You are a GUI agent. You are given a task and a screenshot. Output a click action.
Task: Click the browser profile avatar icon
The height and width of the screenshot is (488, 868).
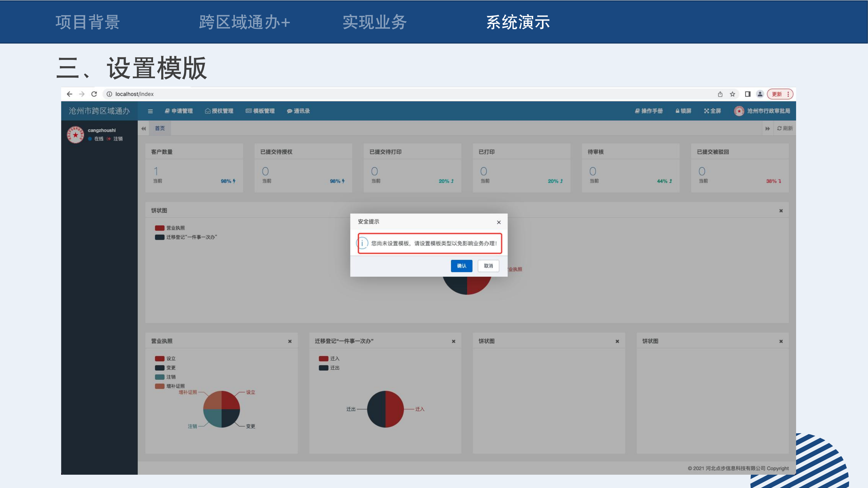pos(760,94)
